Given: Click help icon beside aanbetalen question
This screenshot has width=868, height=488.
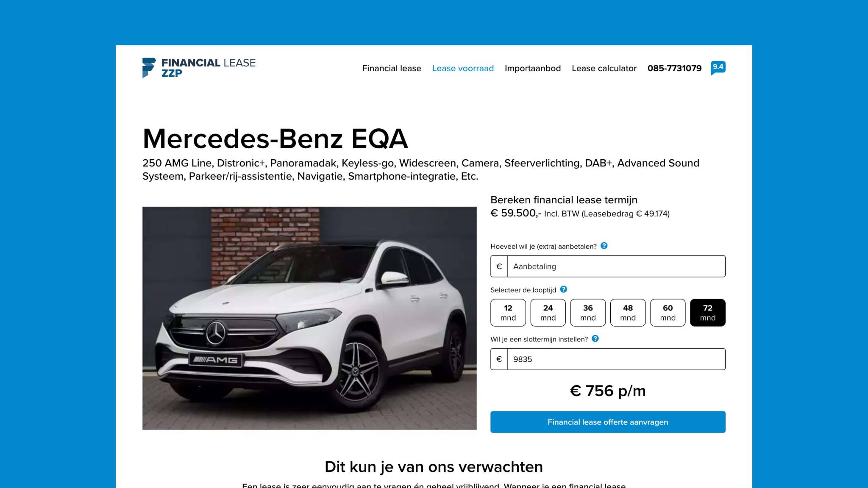Looking at the screenshot, I should [x=604, y=246].
